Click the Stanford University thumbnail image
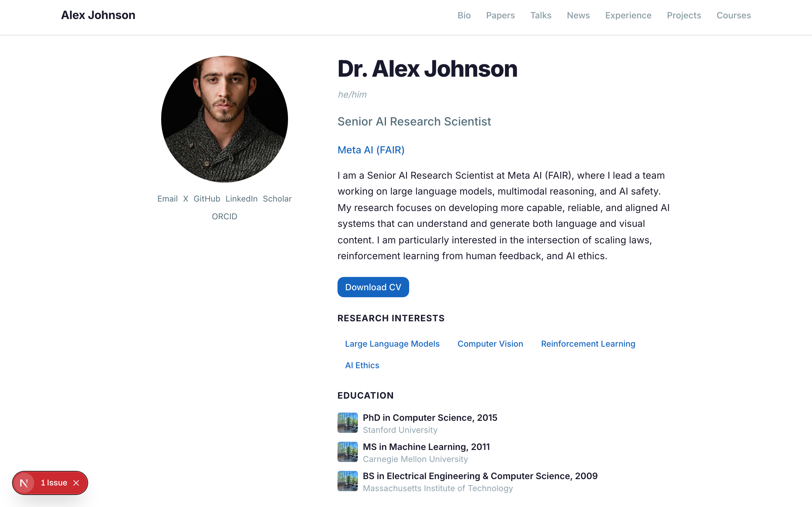812x507 pixels. 347,422
